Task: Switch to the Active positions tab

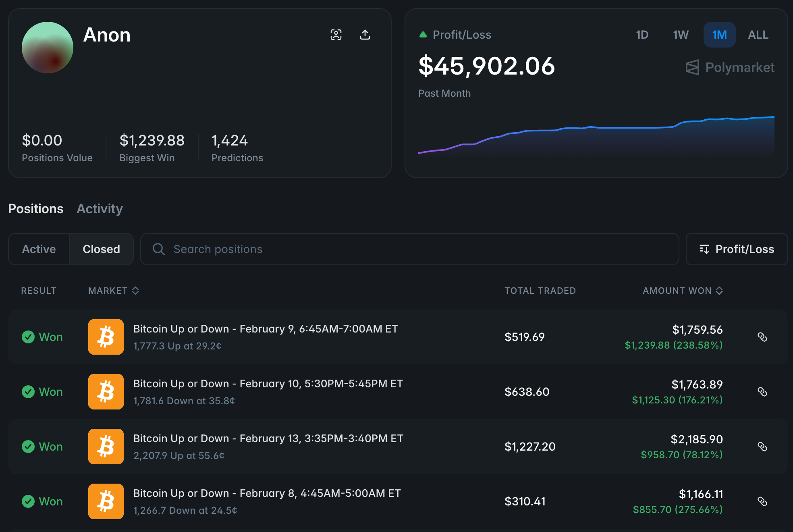Action: 39,249
